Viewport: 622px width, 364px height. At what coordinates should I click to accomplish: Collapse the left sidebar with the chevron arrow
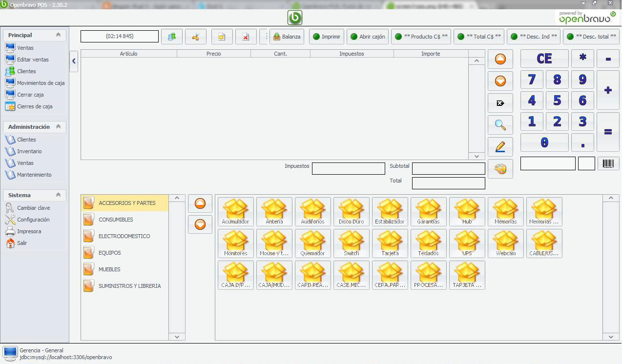[74, 61]
